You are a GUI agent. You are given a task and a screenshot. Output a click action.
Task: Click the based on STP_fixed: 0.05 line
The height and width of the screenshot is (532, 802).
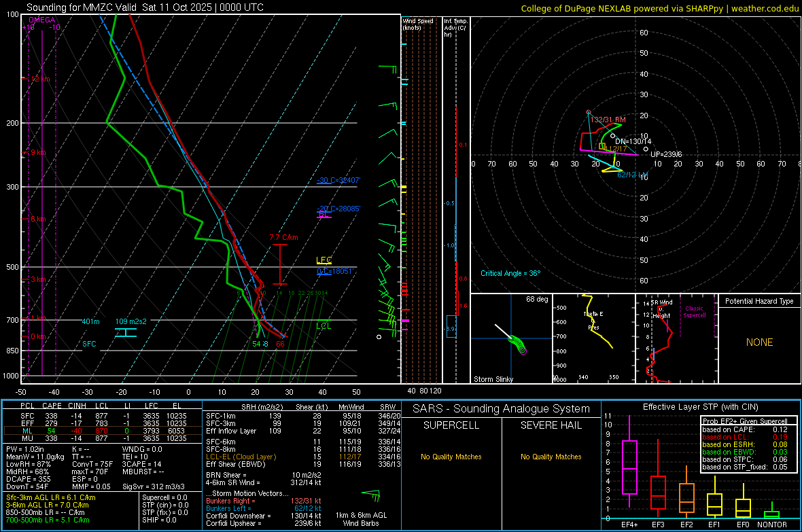click(x=745, y=467)
